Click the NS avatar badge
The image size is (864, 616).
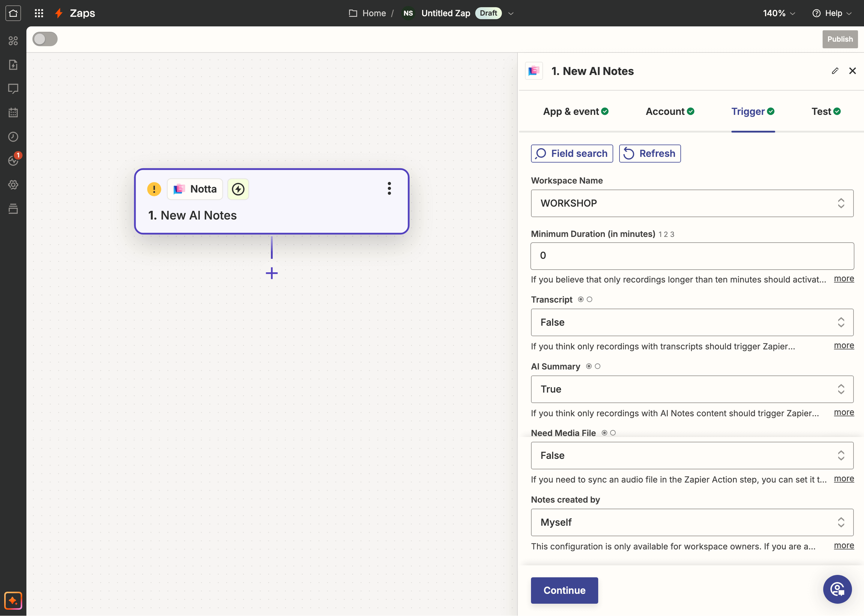[408, 13]
